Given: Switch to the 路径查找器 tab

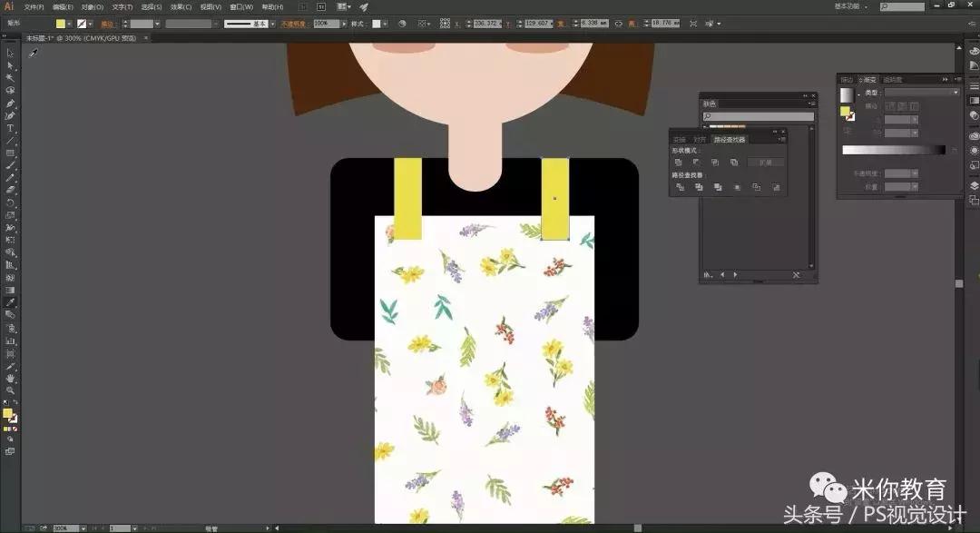Looking at the screenshot, I should click(x=730, y=139).
